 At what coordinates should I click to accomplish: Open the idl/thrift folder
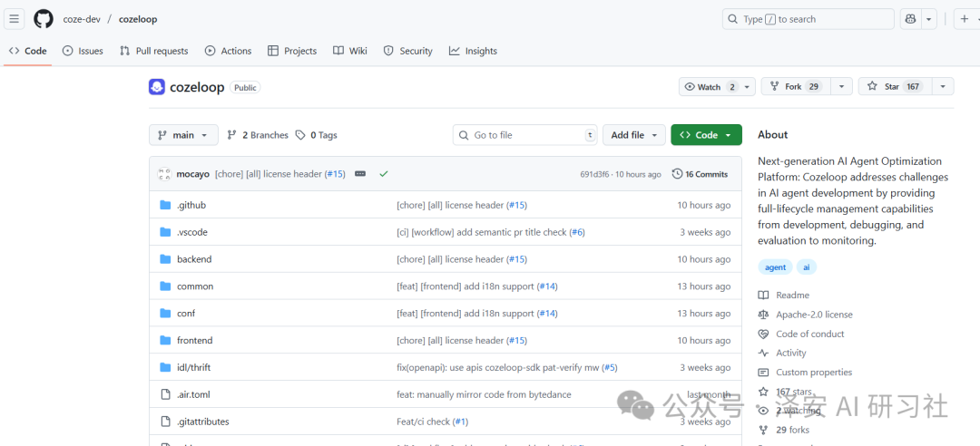tap(194, 367)
